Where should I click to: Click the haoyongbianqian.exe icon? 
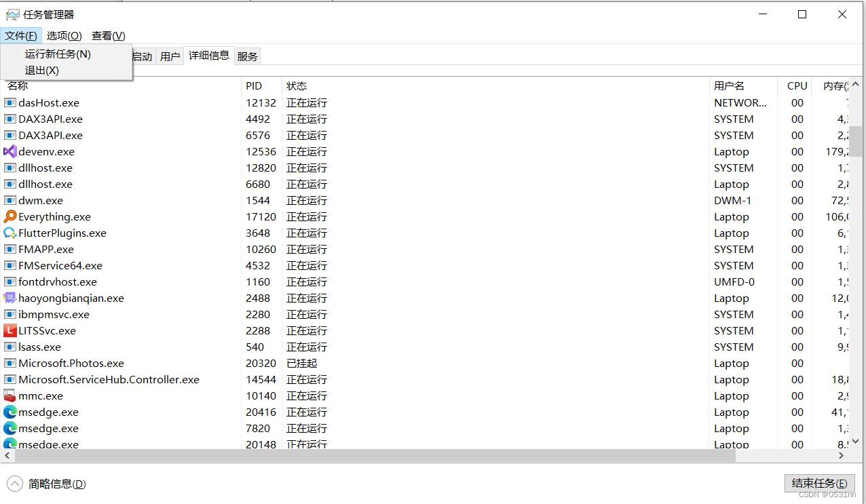(10, 298)
